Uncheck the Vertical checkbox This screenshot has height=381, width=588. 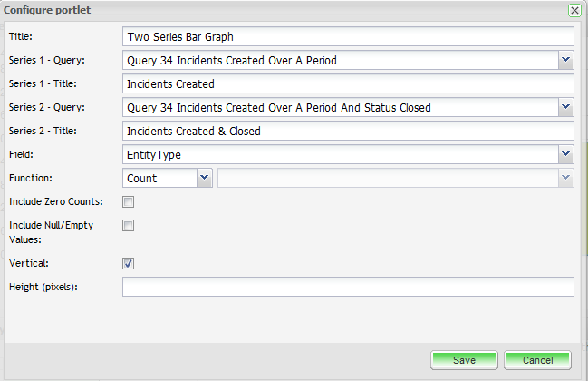click(x=129, y=263)
